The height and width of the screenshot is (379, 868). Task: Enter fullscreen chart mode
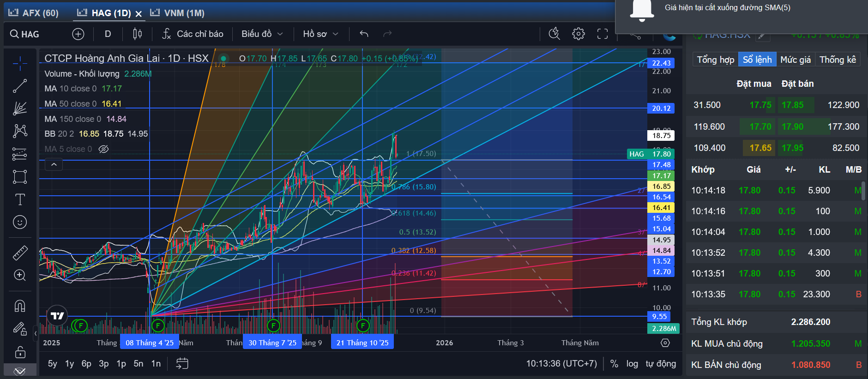tap(603, 34)
